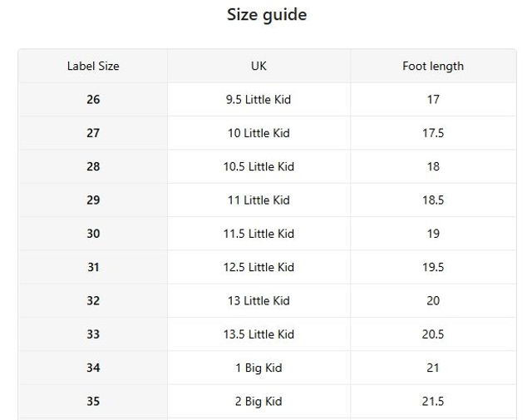Click the 1 Big Kid cell
This screenshot has height=420, width=532.
[259, 368]
